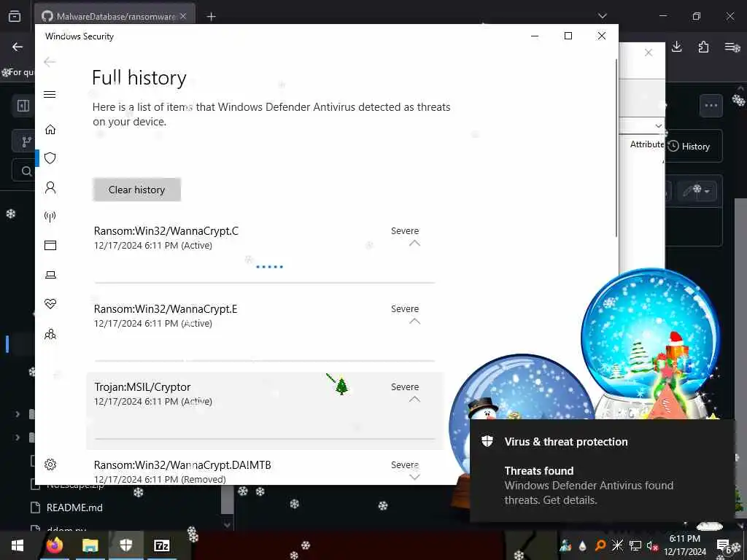Image resolution: width=747 pixels, height=560 pixels.
Task: Collapse the Trojan:MSIL/Cryptor entry
Action: pyautogui.click(x=414, y=400)
